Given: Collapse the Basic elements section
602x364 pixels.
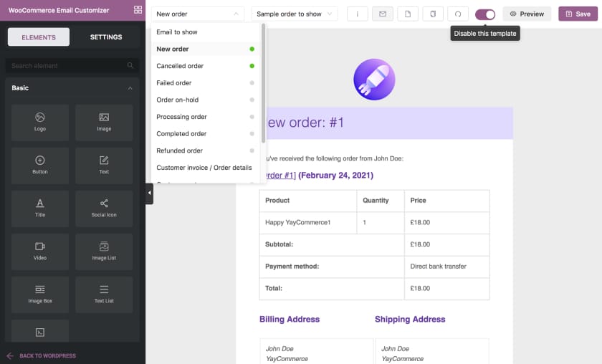Looking at the screenshot, I should [x=130, y=88].
